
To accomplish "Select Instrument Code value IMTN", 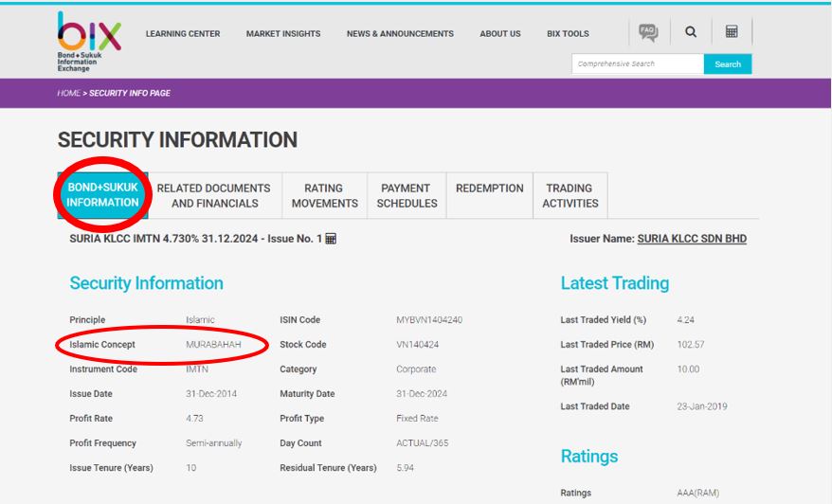I will 197,369.
